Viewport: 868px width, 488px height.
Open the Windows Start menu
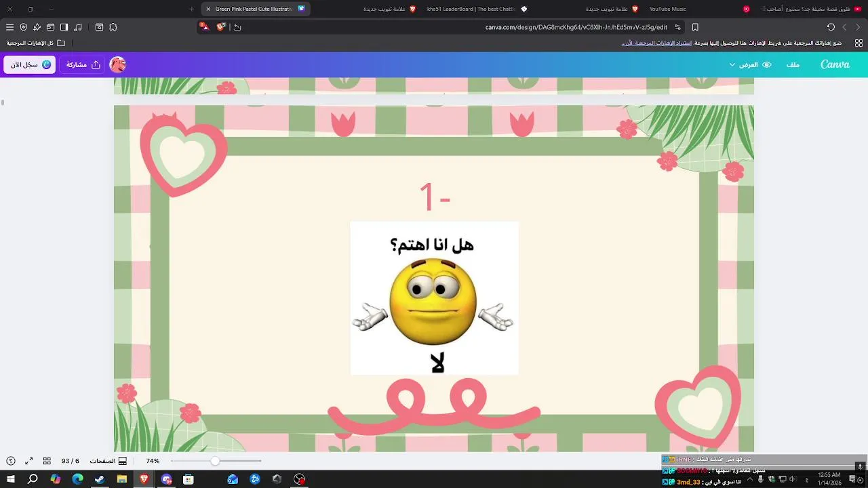[x=11, y=479]
